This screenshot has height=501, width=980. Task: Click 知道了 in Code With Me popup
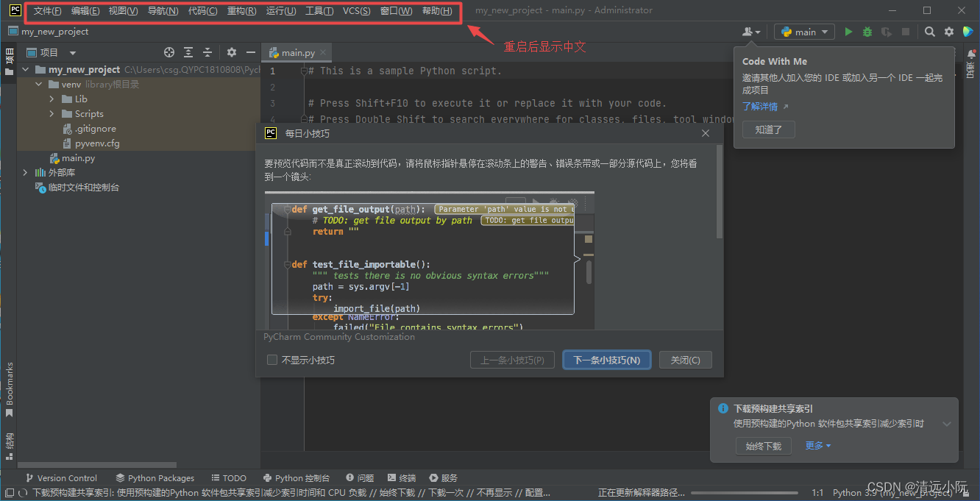[x=769, y=129]
